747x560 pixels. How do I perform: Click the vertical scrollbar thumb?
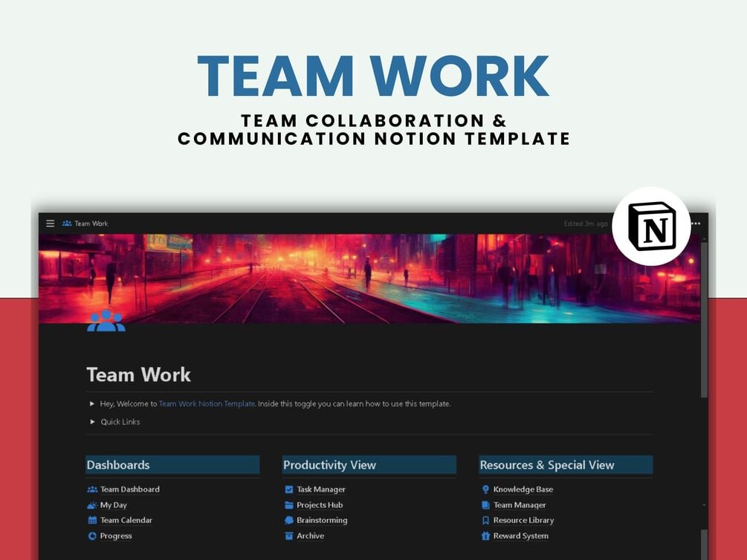click(704, 319)
